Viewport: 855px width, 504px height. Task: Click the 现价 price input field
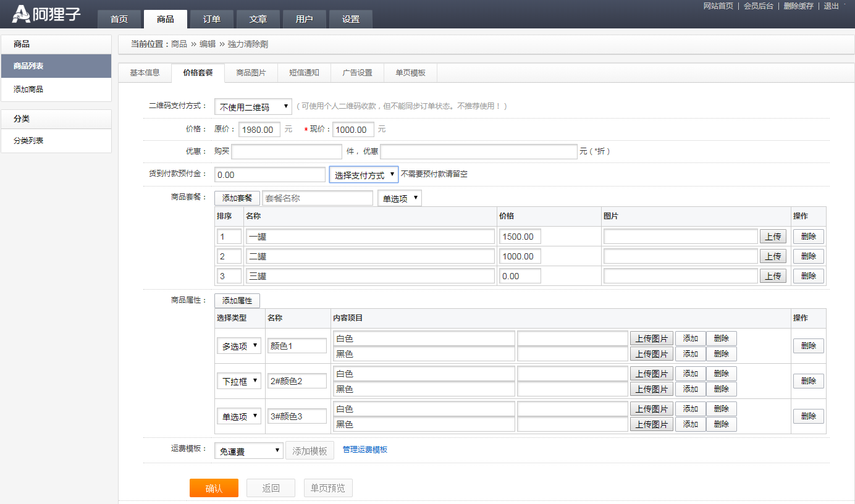(x=353, y=130)
